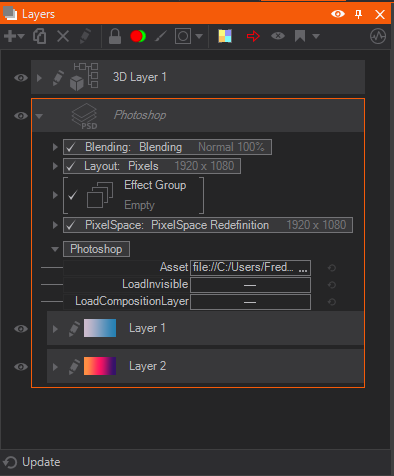
Task: Open the circle mask dropdown arrow
Action: 199,36
